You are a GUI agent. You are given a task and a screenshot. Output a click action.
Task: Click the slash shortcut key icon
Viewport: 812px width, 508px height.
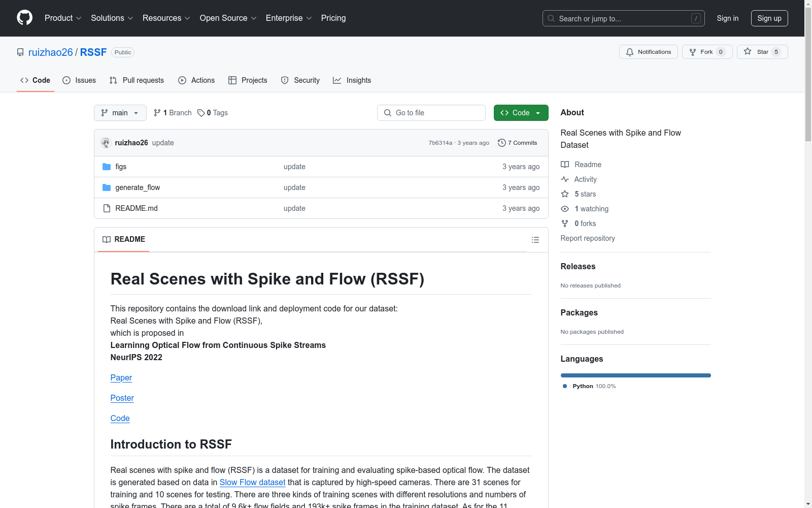point(696,18)
